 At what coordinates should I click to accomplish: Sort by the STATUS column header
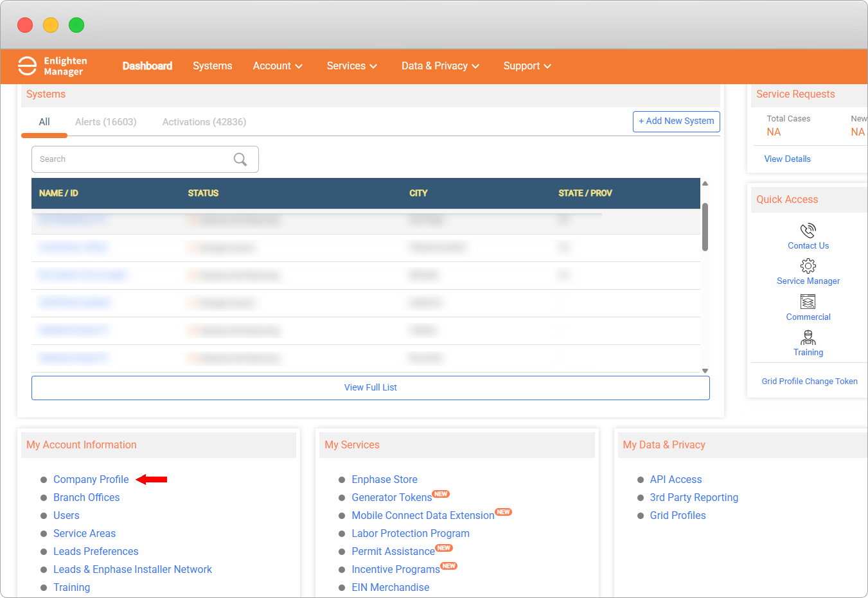pyautogui.click(x=203, y=193)
